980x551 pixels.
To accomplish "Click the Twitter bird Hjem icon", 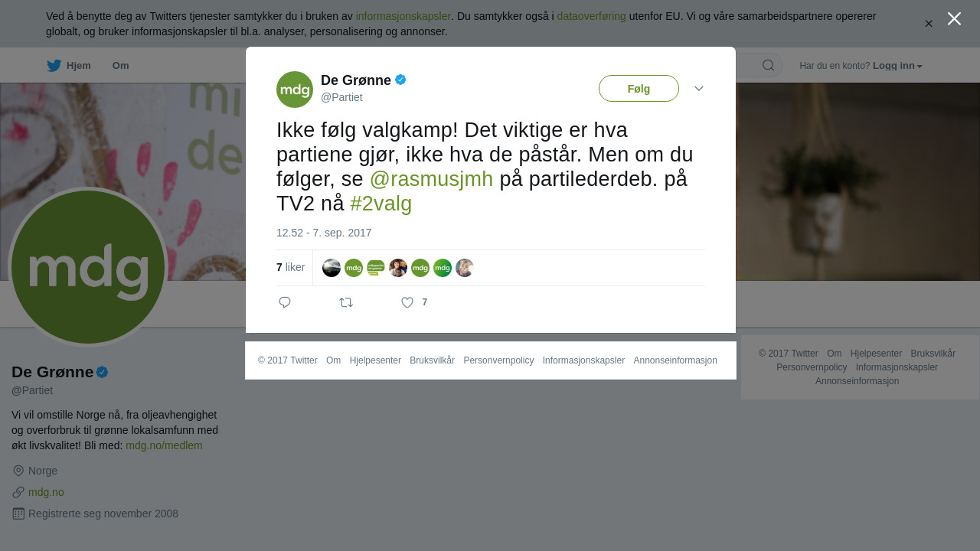I will click(54, 66).
